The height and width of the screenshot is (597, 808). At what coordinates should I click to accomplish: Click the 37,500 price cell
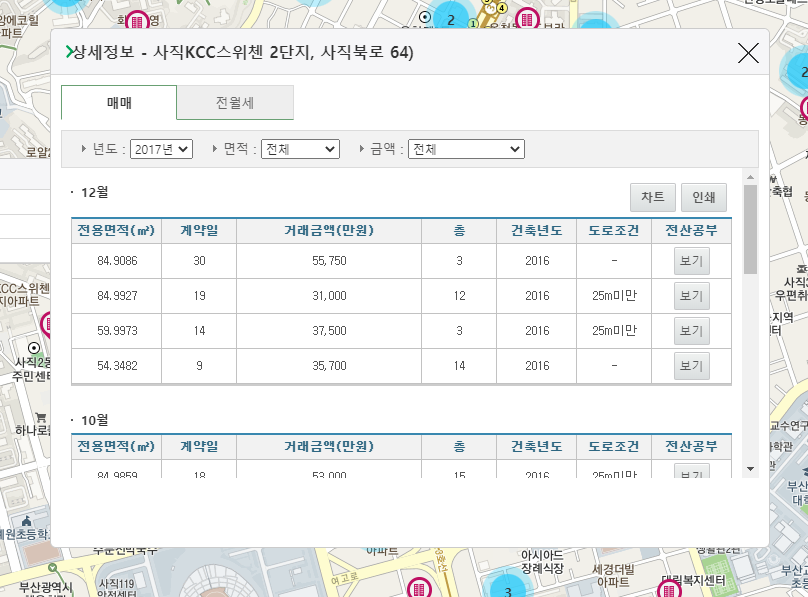(x=329, y=331)
